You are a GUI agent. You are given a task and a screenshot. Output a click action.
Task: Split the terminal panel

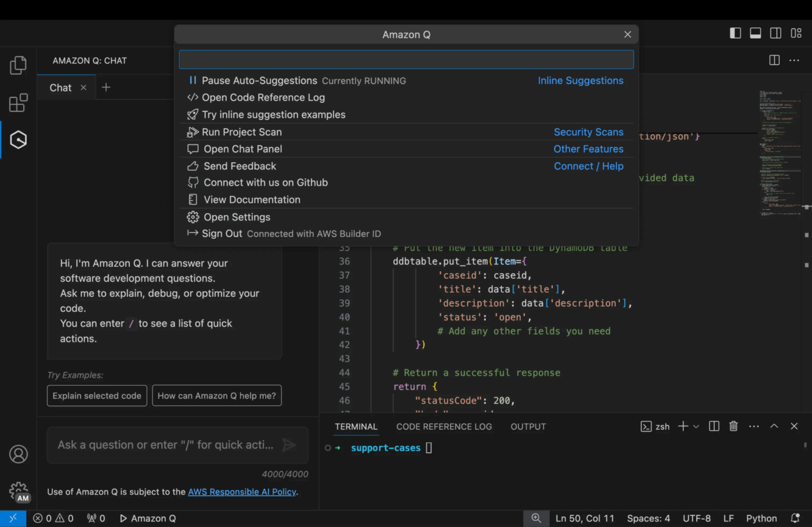[713, 426]
